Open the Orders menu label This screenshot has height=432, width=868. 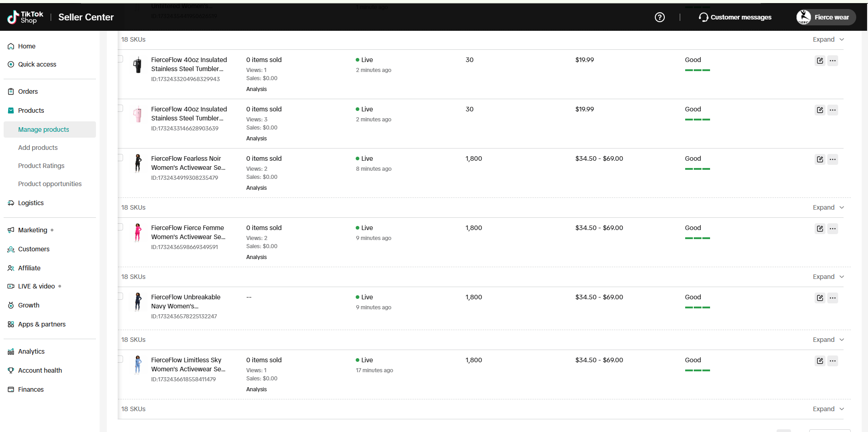(28, 91)
